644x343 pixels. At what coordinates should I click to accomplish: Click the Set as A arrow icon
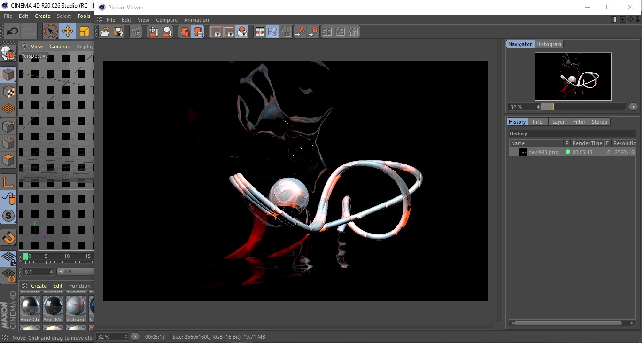pos(300,32)
